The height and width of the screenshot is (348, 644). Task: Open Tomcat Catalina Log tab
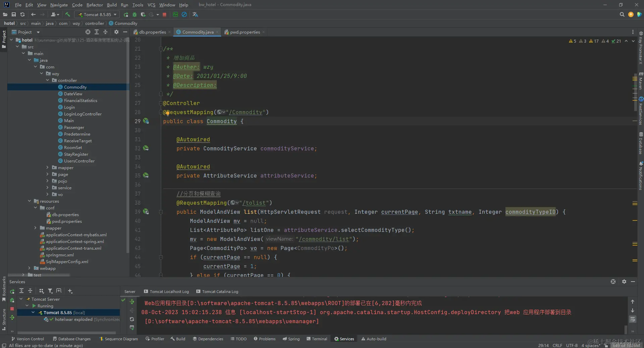click(x=217, y=291)
